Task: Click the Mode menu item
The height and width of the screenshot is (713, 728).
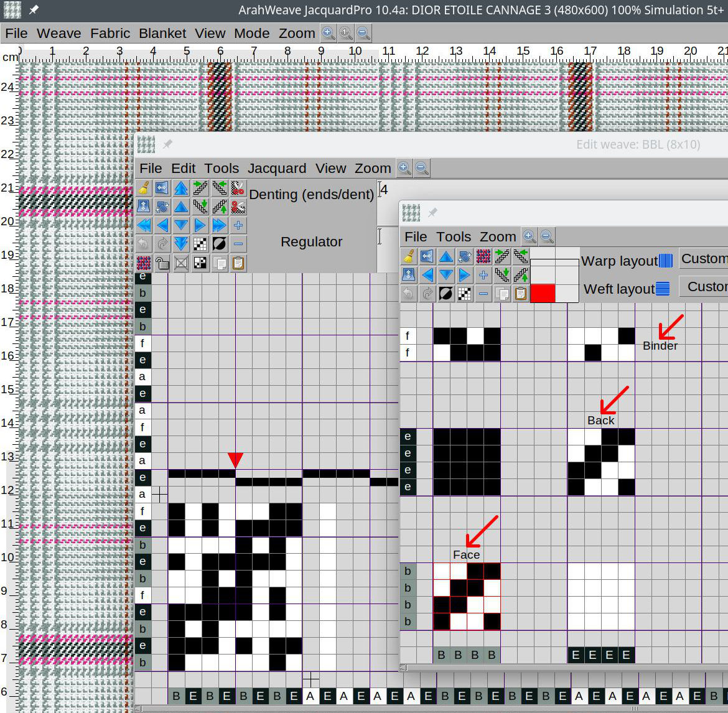Action: pyautogui.click(x=251, y=34)
